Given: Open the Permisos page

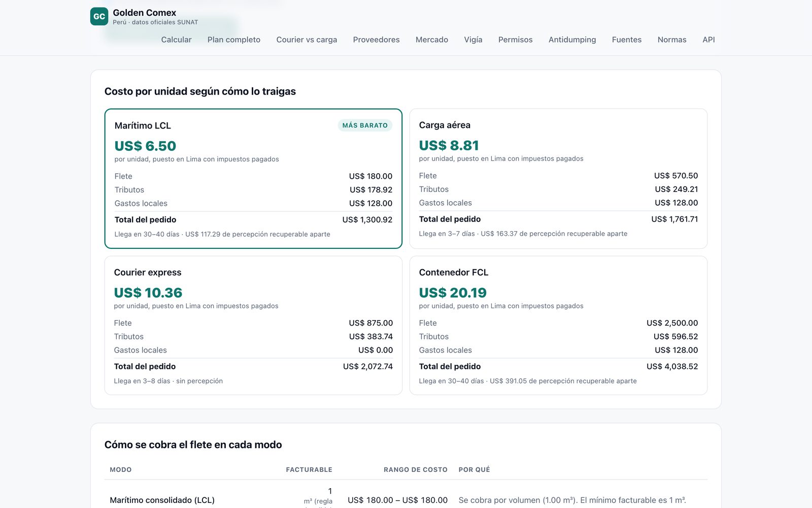Looking at the screenshot, I should (515, 40).
